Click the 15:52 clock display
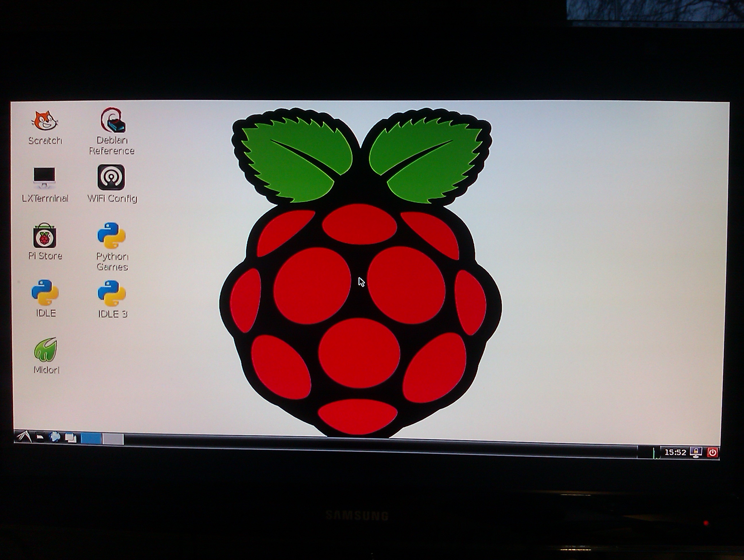 tap(675, 452)
